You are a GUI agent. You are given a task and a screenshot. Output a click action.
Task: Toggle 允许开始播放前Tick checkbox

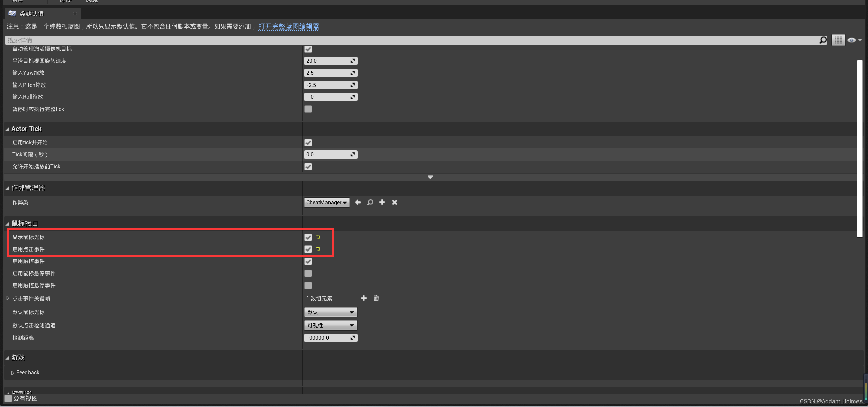coord(308,167)
